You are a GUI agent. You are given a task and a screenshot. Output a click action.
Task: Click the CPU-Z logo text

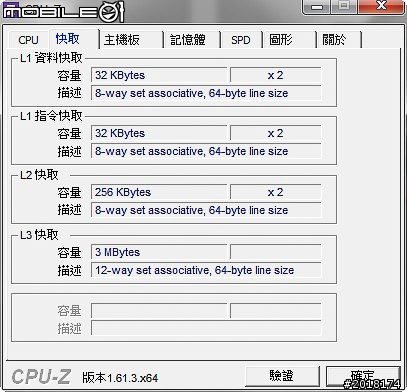click(x=41, y=377)
